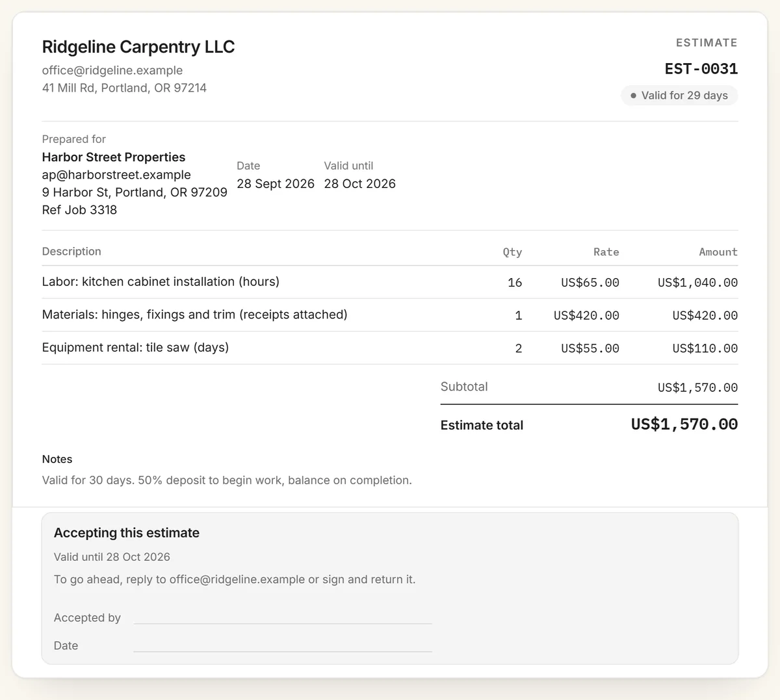
Task: Click rate US$55.00 in the Equipment rental row
Action: coord(590,349)
